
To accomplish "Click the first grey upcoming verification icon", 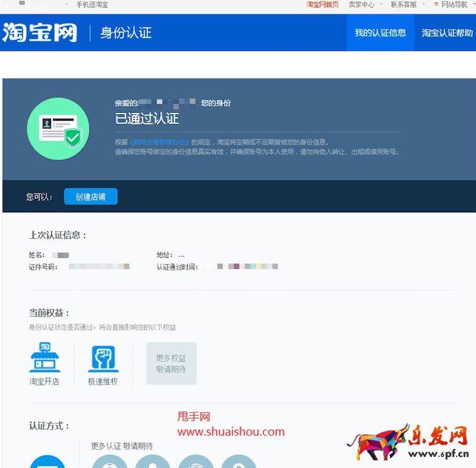I will [x=109, y=461].
